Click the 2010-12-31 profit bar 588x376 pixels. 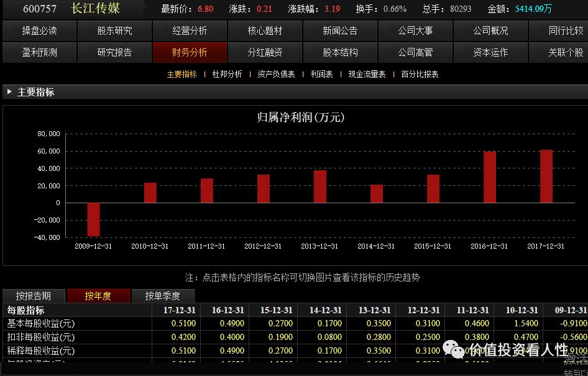[x=150, y=193]
